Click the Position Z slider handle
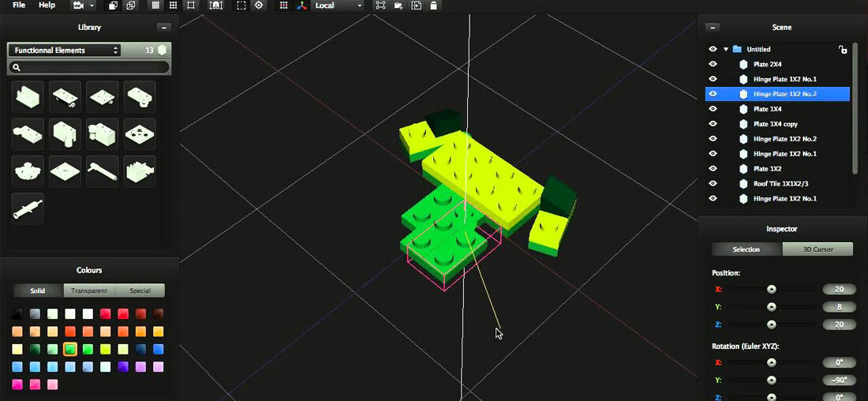Screen dimensions: 868x401 coord(771,324)
